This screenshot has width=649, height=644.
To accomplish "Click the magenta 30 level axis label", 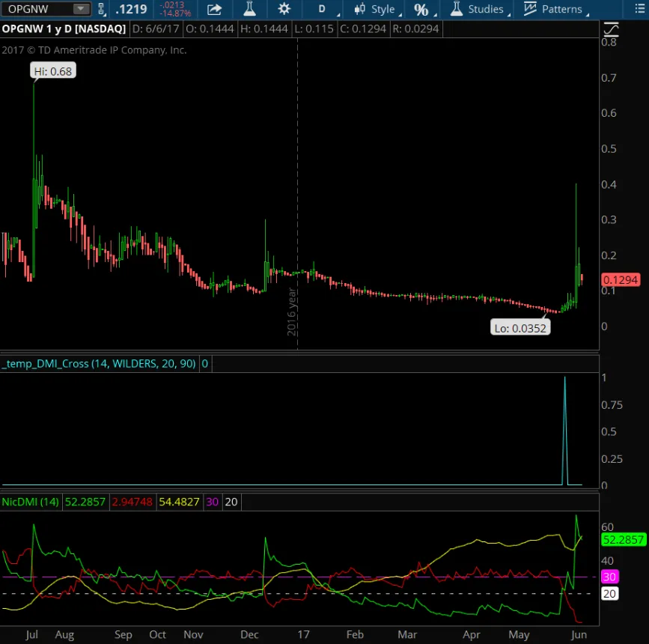I will tap(609, 577).
